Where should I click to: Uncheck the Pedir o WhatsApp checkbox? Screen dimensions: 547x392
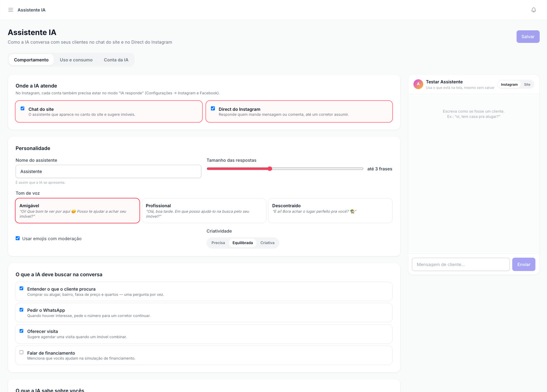pyautogui.click(x=22, y=310)
